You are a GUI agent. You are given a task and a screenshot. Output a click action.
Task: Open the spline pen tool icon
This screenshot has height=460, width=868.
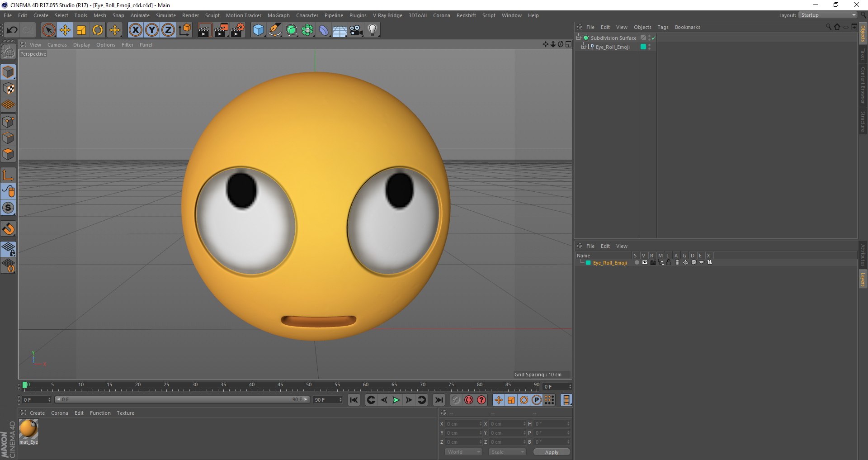tap(274, 30)
